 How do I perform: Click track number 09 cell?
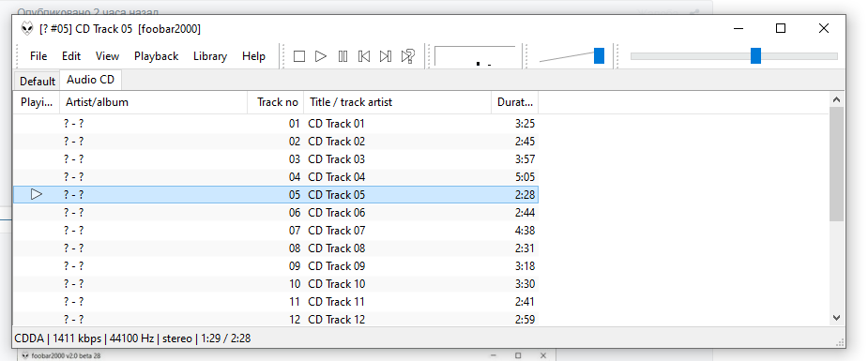[295, 266]
